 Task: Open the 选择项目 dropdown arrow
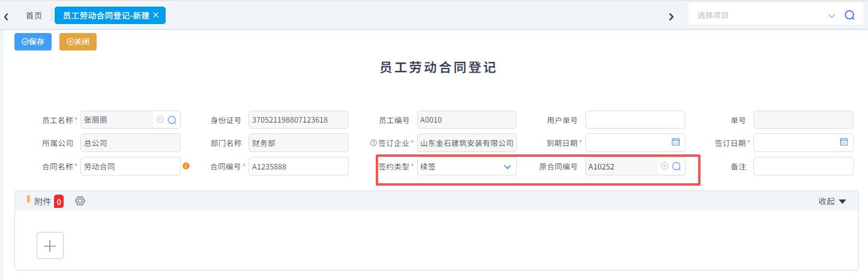point(832,16)
